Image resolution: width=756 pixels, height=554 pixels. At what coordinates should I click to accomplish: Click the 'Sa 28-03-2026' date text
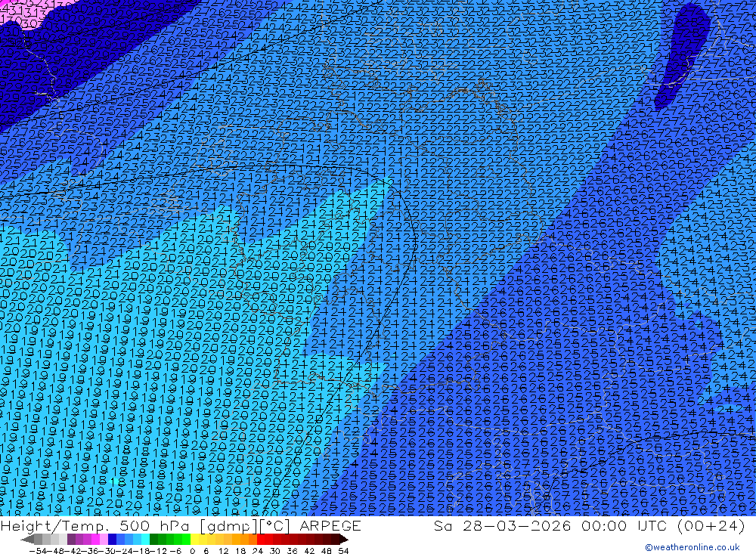(x=502, y=525)
